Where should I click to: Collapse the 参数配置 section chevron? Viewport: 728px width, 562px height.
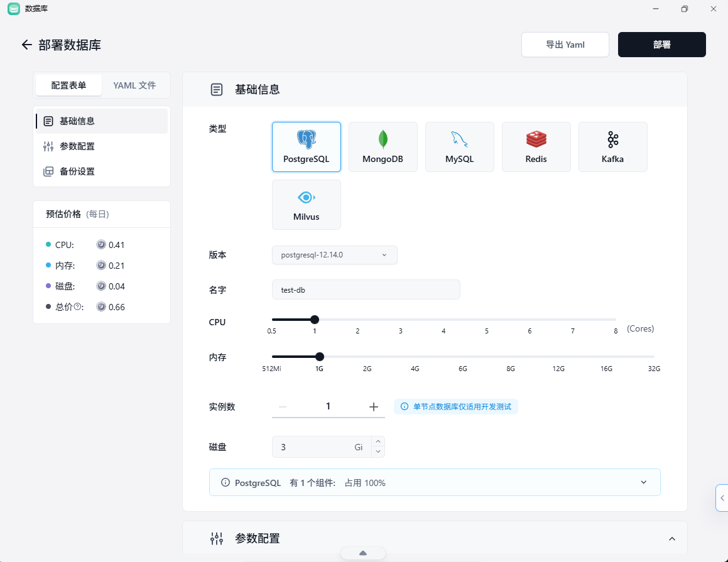672,538
